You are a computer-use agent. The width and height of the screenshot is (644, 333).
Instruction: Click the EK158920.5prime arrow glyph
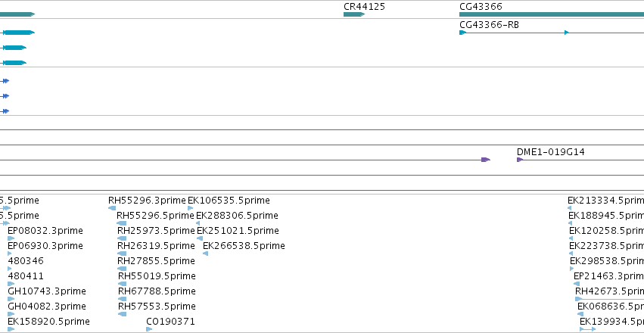11,329
